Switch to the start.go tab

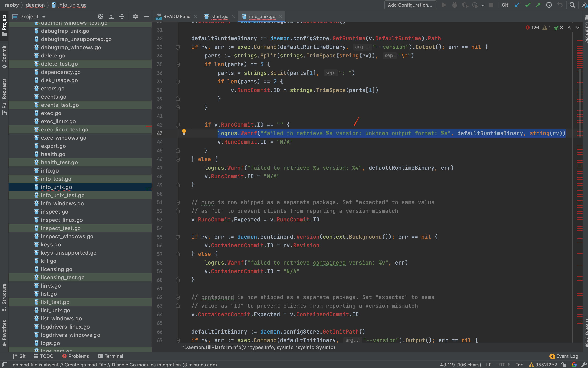pos(219,17)
